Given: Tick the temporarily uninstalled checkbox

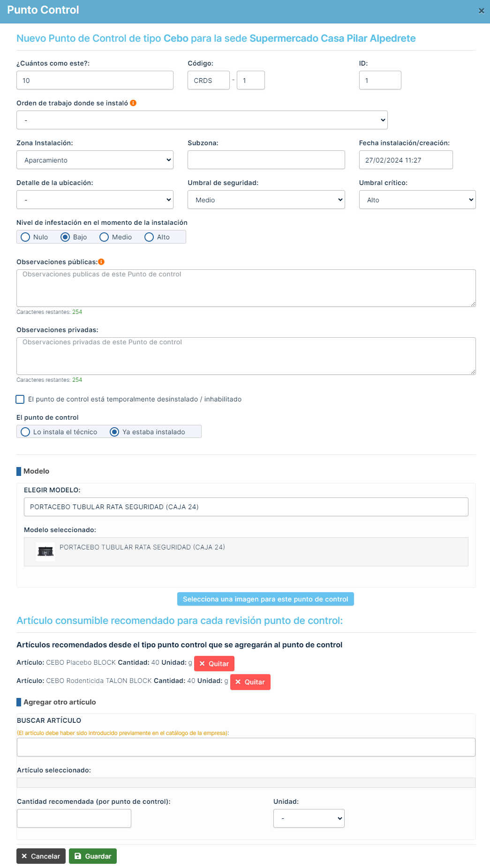Looking at the screenshot, I should tap(20, 399).
